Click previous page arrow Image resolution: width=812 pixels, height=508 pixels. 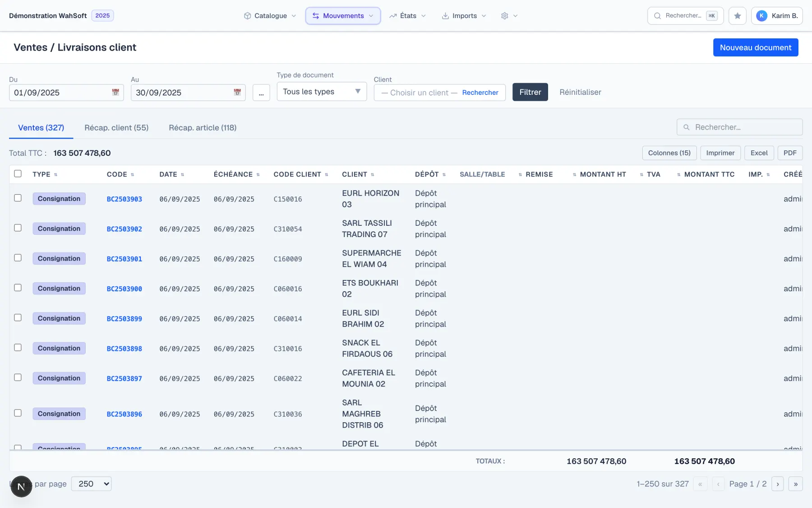point(718,484)
